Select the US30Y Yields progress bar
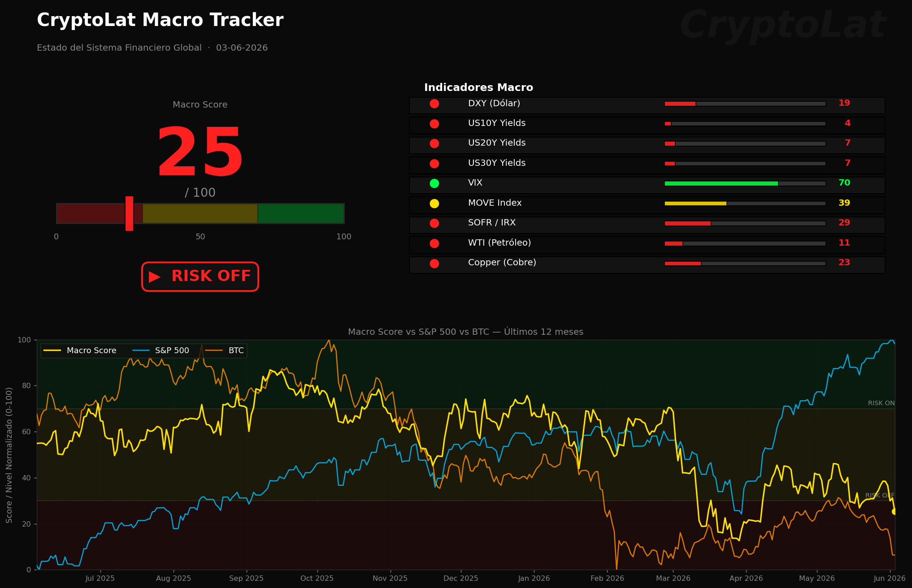The height and width of the screenshot is (588, 912). 745,164
